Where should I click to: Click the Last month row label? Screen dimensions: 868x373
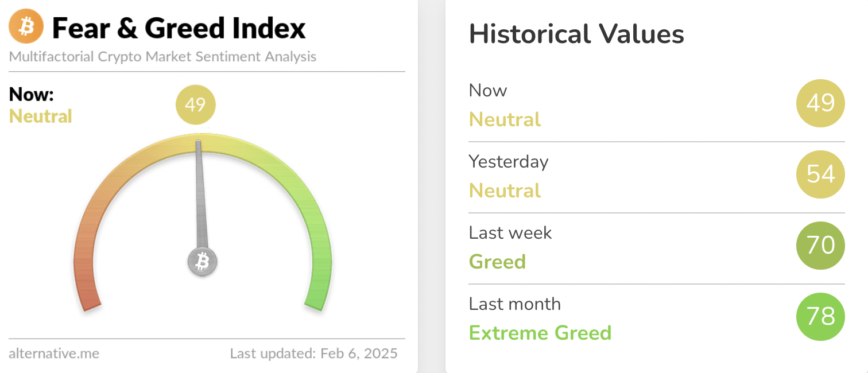(514, 304)
